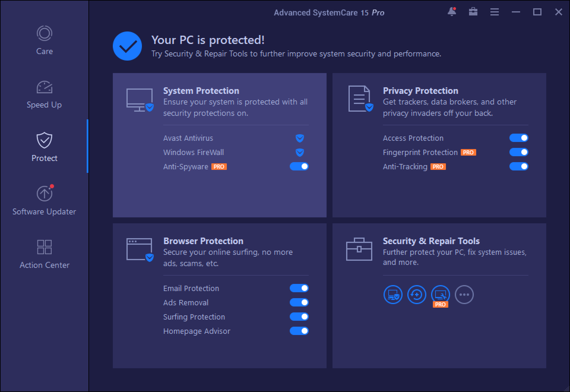Screen dimensions: 570x392
Task: Close the Advanced SystemCare window
Action: point(559,12)
